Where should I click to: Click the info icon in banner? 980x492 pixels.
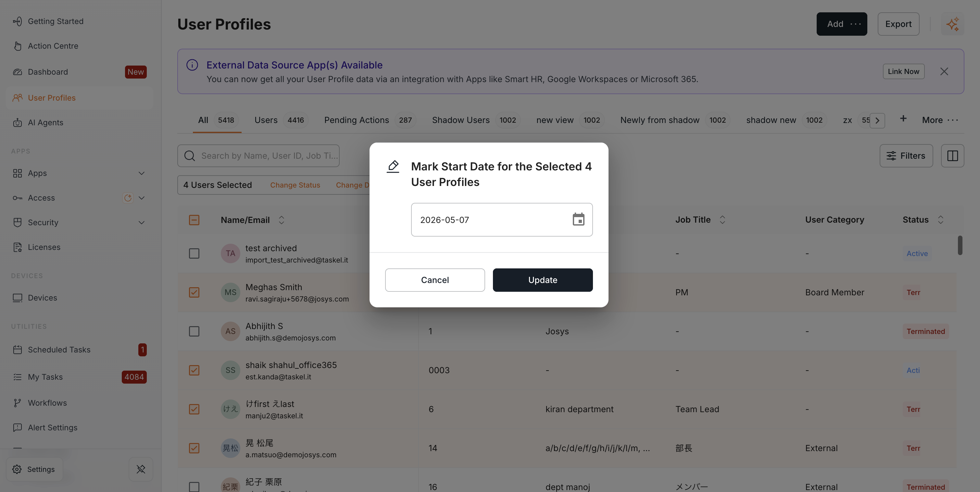pos(192,65)
